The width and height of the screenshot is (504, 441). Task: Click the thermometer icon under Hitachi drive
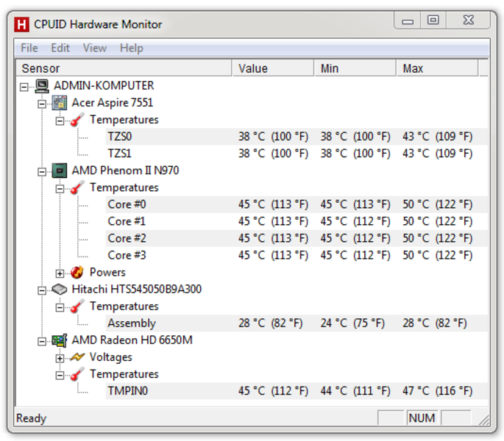tap(77, 306)
